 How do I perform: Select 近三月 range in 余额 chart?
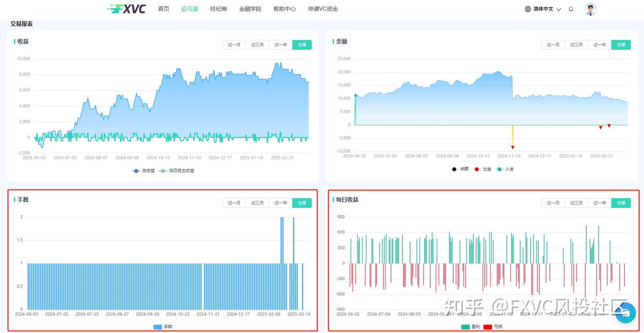pos(576,45)
